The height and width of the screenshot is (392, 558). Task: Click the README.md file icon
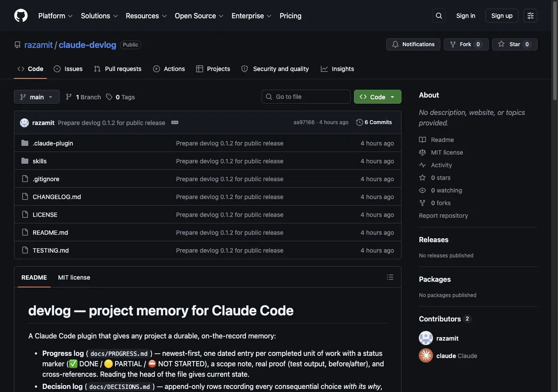(25, 232)
